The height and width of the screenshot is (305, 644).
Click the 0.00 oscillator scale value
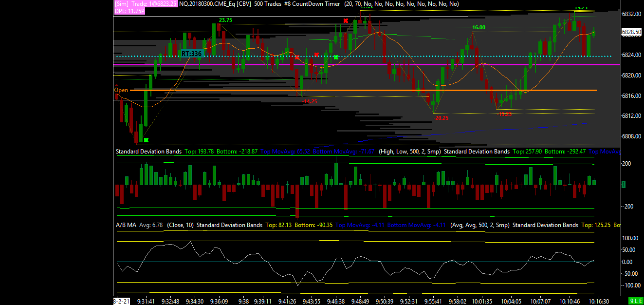[628, 262]
